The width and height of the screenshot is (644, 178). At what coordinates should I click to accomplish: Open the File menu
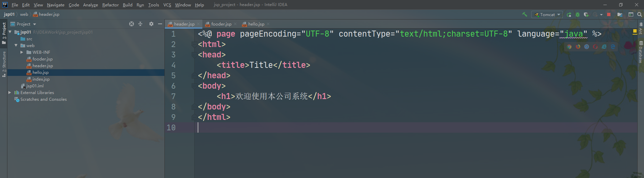(x=15, y=5)
